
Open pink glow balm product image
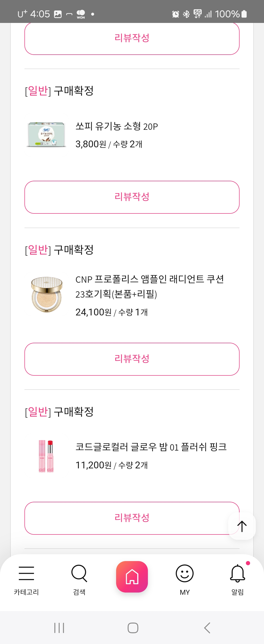pos(47,455)
